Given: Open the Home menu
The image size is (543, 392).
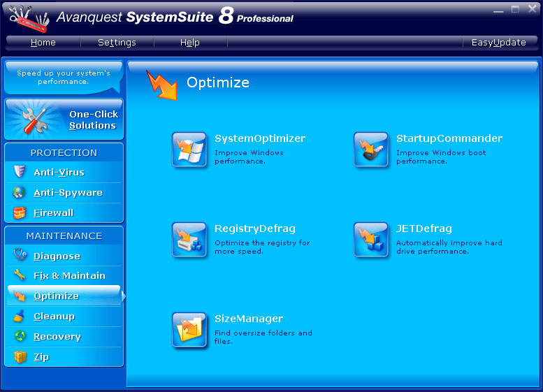Looking at the screenshot, I should 43,42.
